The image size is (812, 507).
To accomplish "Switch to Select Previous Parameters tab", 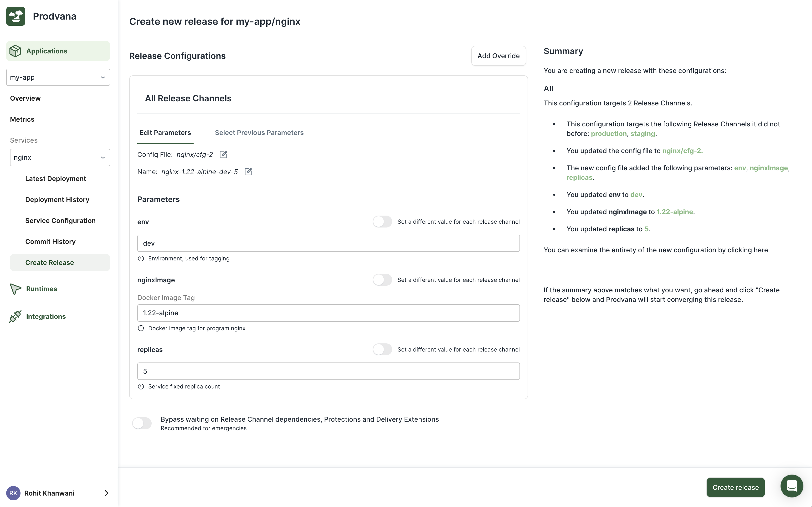I will [x=259, y=133].
